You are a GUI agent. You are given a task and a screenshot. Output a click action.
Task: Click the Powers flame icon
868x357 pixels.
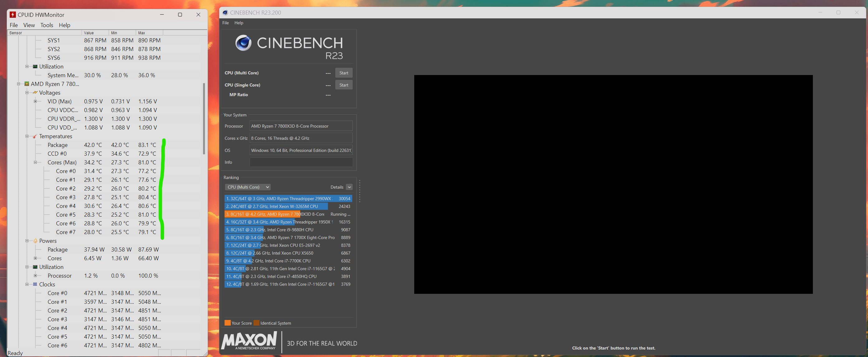tap(35, 241)
